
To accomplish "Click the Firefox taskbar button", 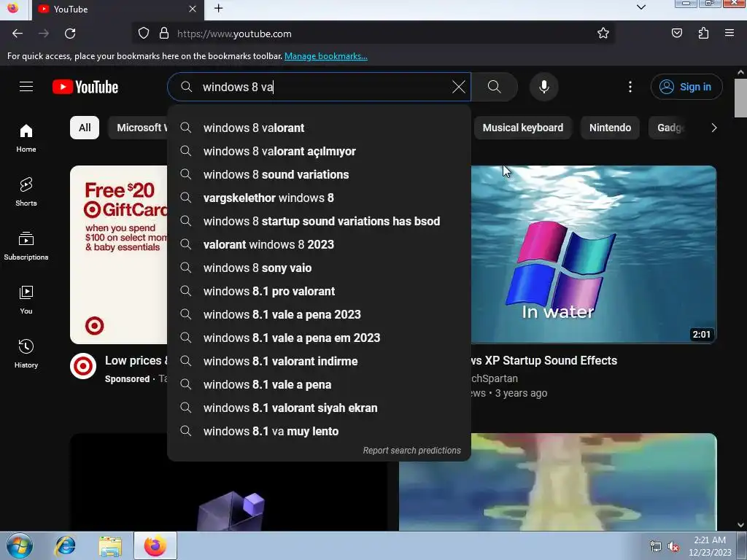I will [x=155, y=545].
